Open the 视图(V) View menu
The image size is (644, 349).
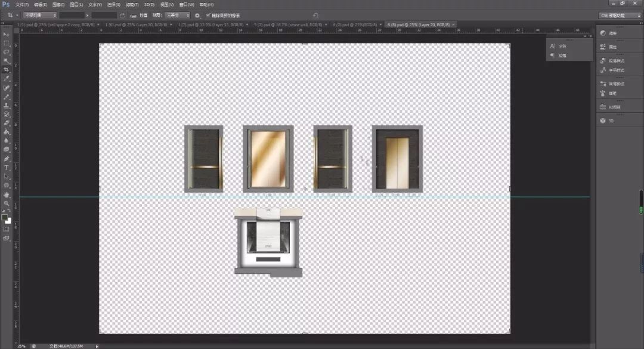[167, 5]
